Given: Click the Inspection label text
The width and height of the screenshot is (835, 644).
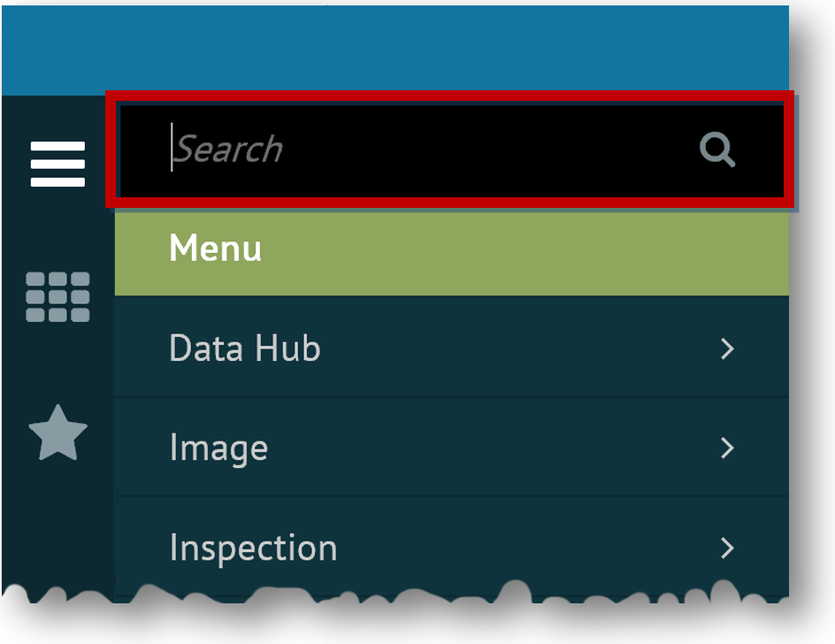Looking at the screenshot, I should pyautogui.click(x=253, y=548).
